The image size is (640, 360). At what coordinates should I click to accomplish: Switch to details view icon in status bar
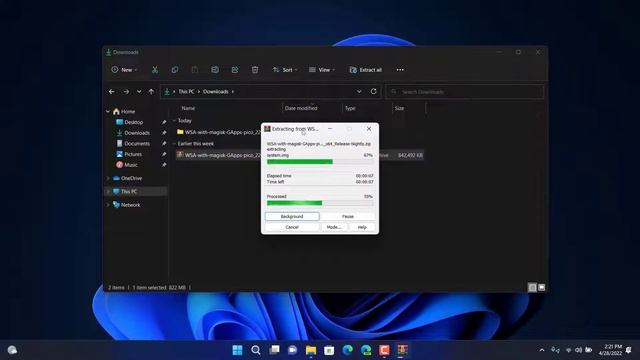532,288
